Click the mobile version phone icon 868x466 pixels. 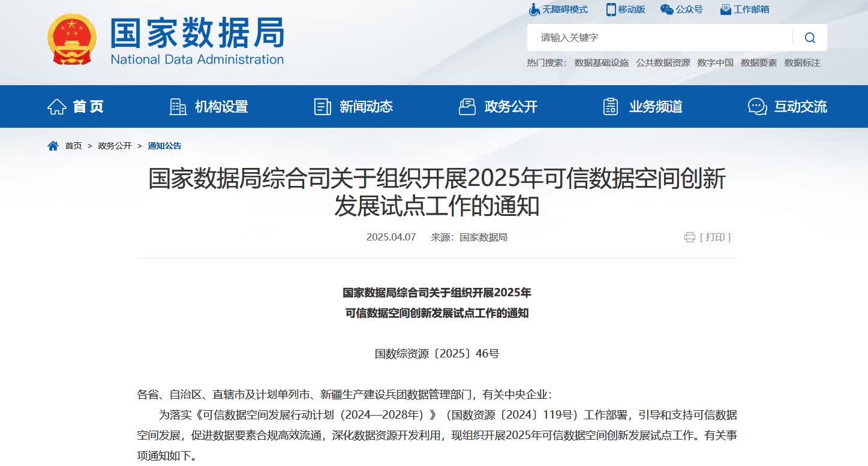coord(611,10)
